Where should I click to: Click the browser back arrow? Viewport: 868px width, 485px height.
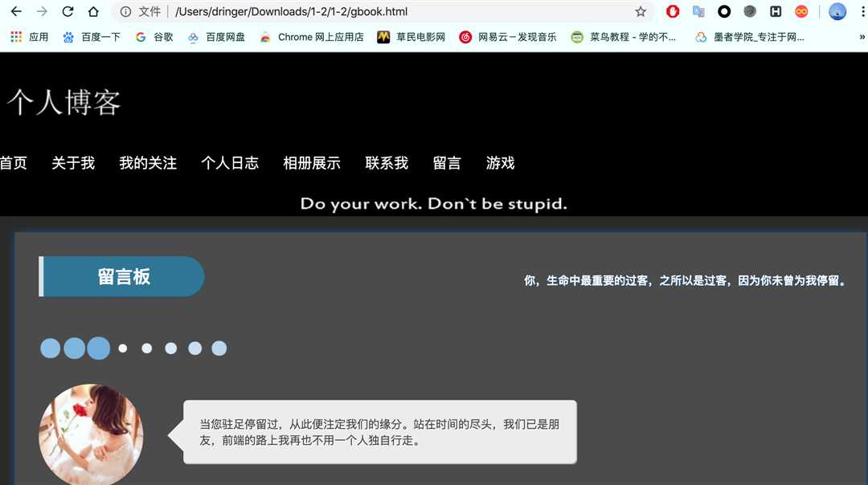coord(16,12)
